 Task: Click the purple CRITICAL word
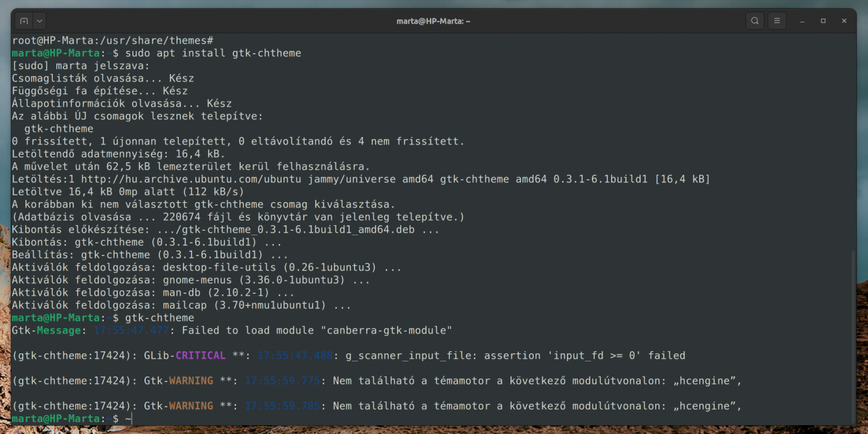[x=201, y=355]
